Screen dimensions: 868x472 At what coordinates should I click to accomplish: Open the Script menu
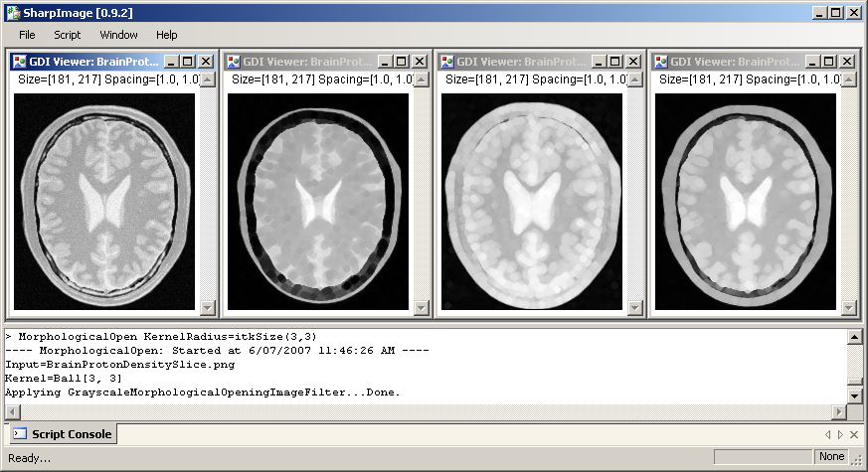[x=68, y=35]
